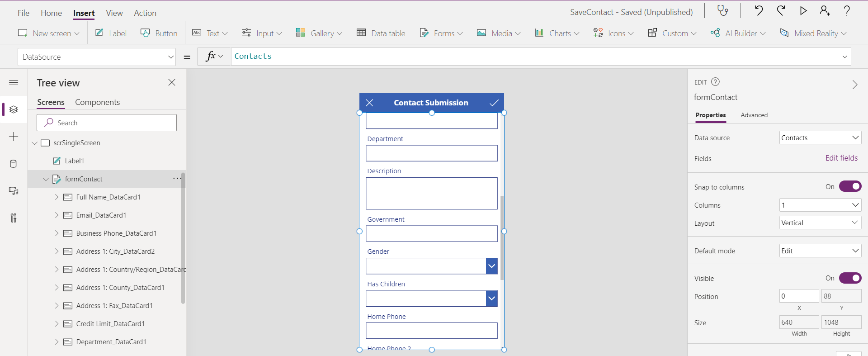Viewport: 868px width, 356px height.
Task: Expand the Email_DataCard1 node
Action: pos(57,215)
